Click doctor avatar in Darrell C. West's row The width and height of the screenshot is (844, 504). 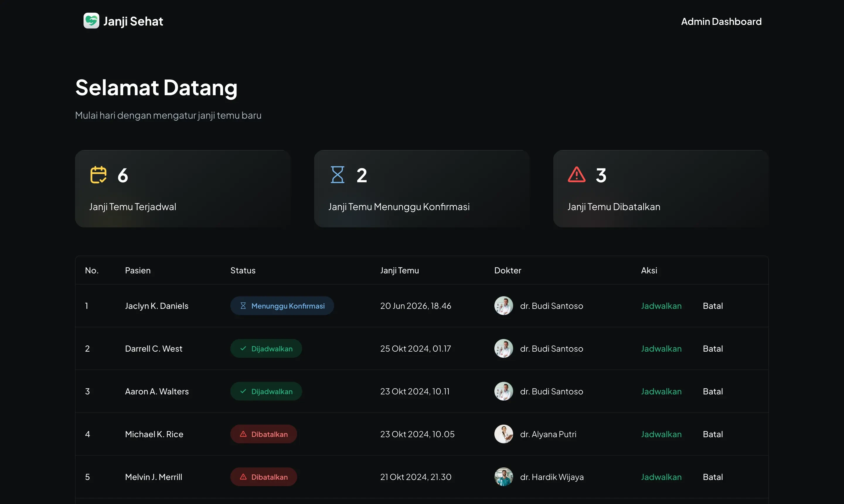pyautogui.click(x=504, y=349)
